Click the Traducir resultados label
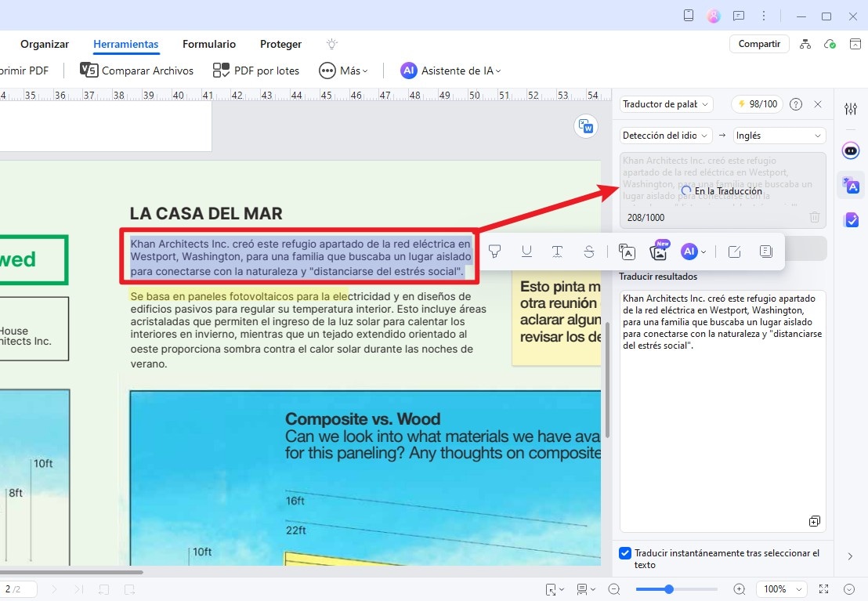The width and height of the screenshot is (868, 601). click(657, 277)
